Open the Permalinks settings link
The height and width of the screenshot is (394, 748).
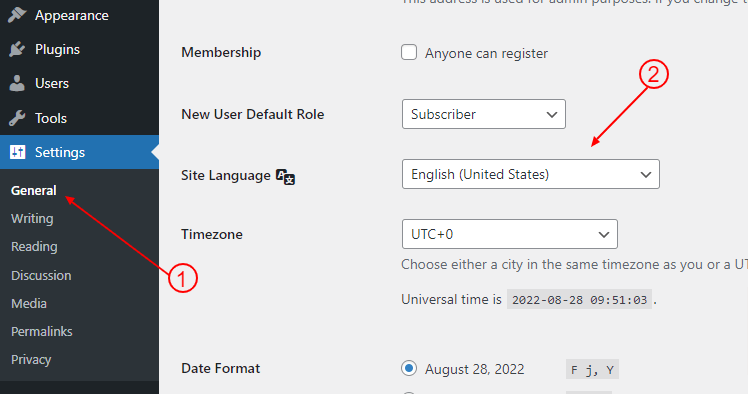(42, 332)
